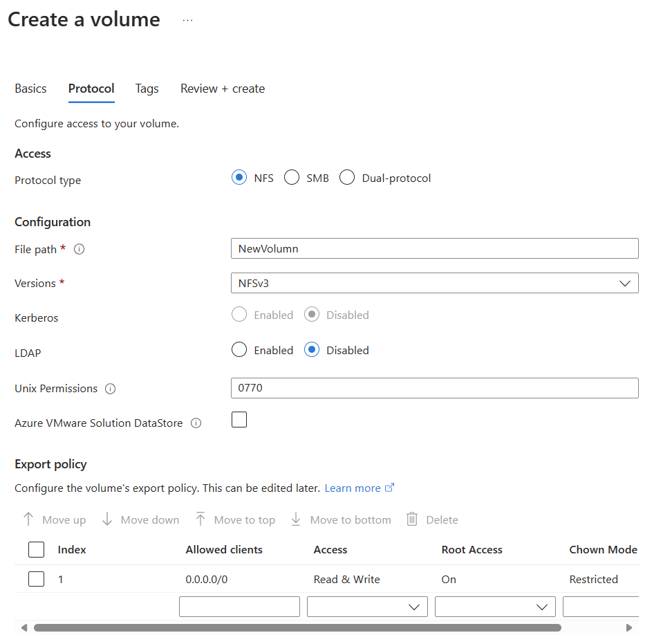Image resolution: width=672 pixels, height=644 pixels.
Task: Click the Root Access column header
Action: click(472, 550)
